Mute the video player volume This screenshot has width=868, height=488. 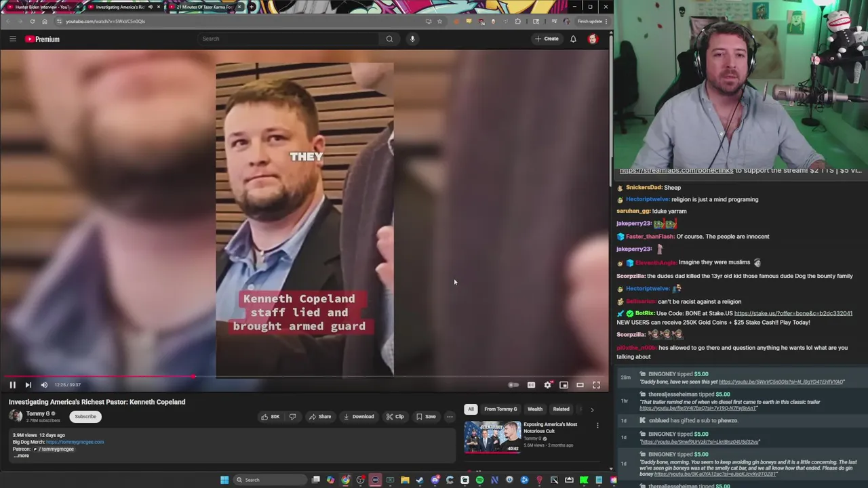coord(44,385)
